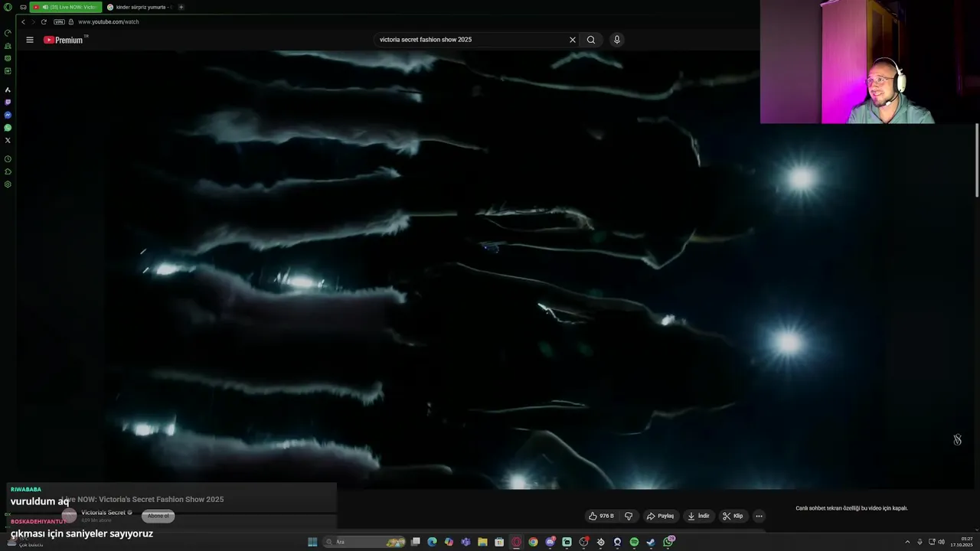Open Steam from the taskbar
Screen dimensions: 980x551
pyautogui.click(x=651, y=542)
